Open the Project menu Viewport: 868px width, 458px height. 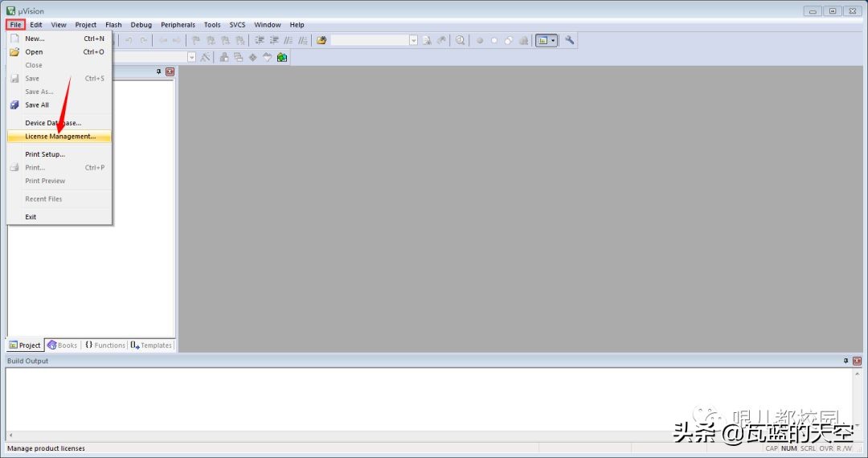(x=86, y=24)
